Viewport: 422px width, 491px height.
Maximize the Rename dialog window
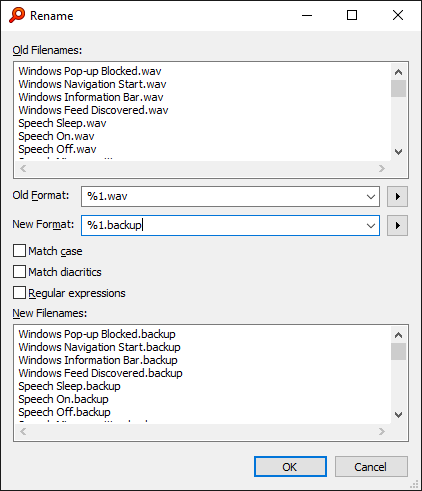point(352,15)
